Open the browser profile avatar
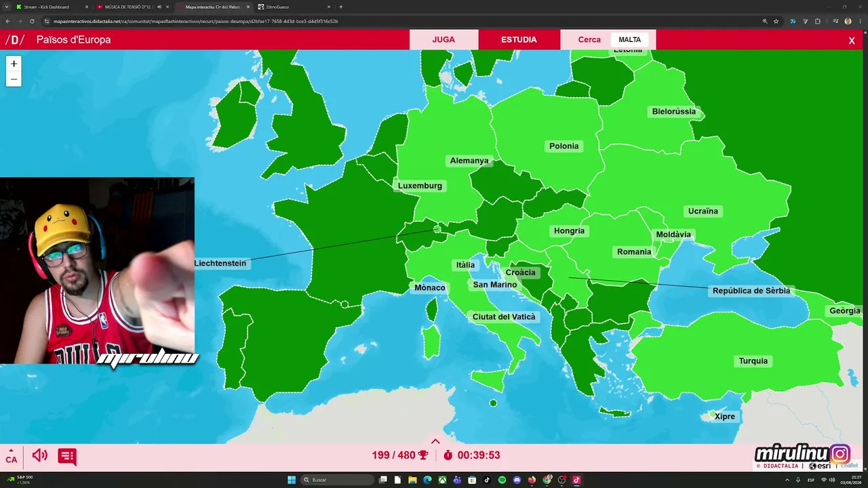This screenshot has height=488, width=868. tap(848, 21)
